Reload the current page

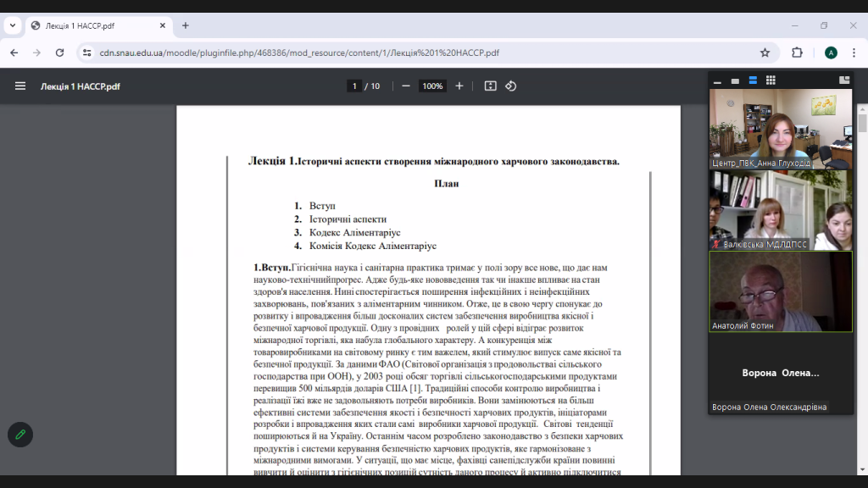(x=59, y=53)
